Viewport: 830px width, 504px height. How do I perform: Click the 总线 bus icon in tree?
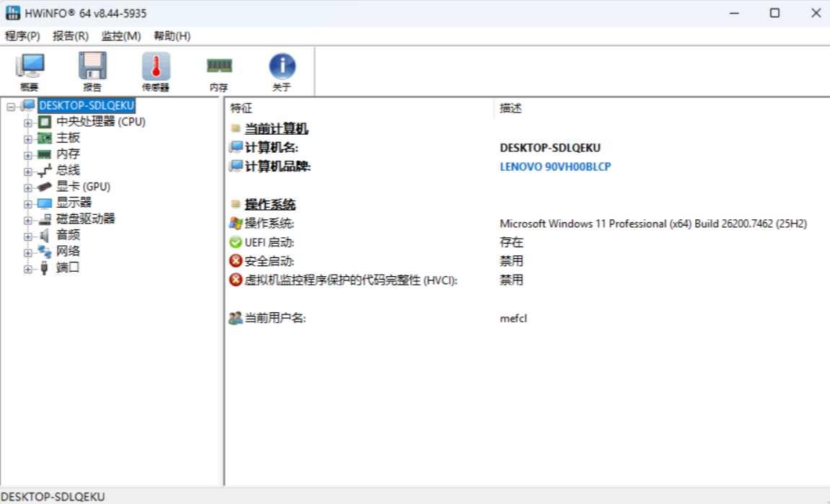coord(45,170)
